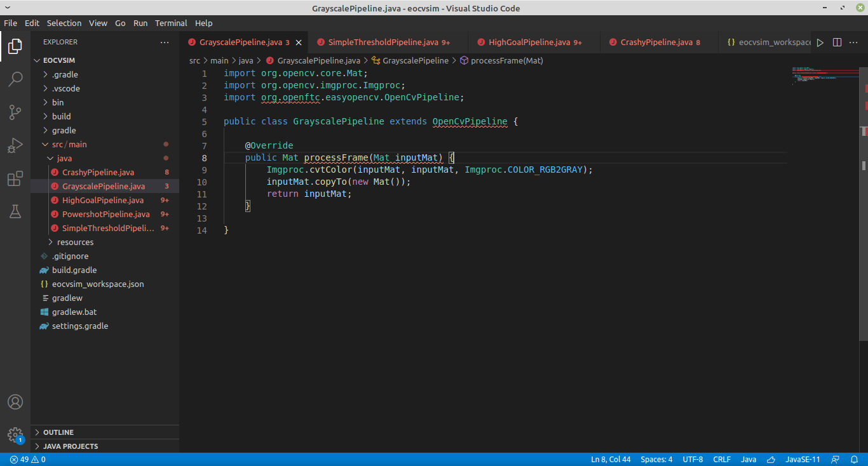This screenshot has height=466, width=868.
Task: Open CrashyPipeline.java in the explorer
Action: [x=105, y=172]
